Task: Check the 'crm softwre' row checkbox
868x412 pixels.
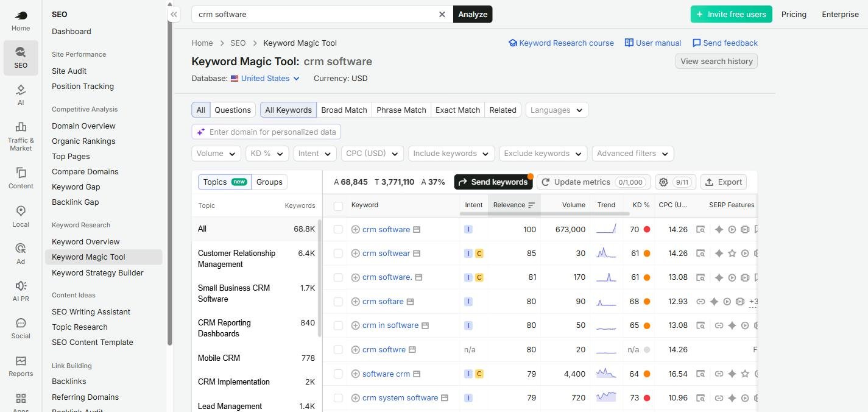Action: tap(338, 349)
